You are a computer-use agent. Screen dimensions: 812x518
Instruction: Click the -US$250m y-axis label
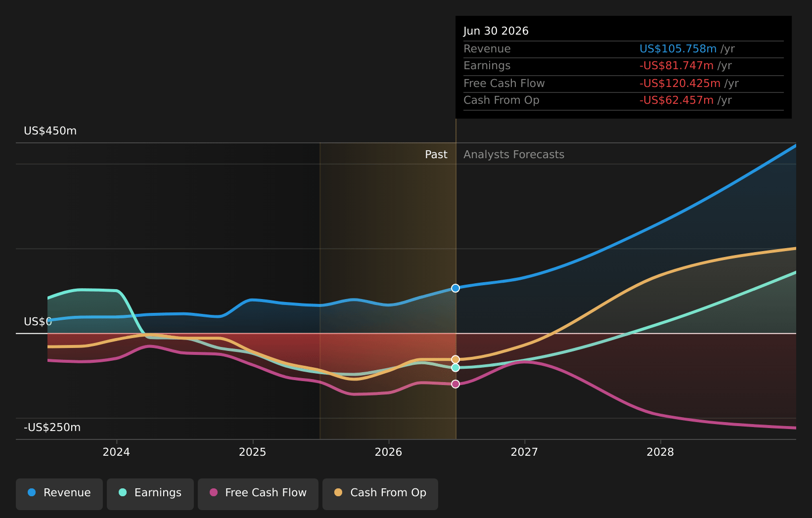pos(52,428)
